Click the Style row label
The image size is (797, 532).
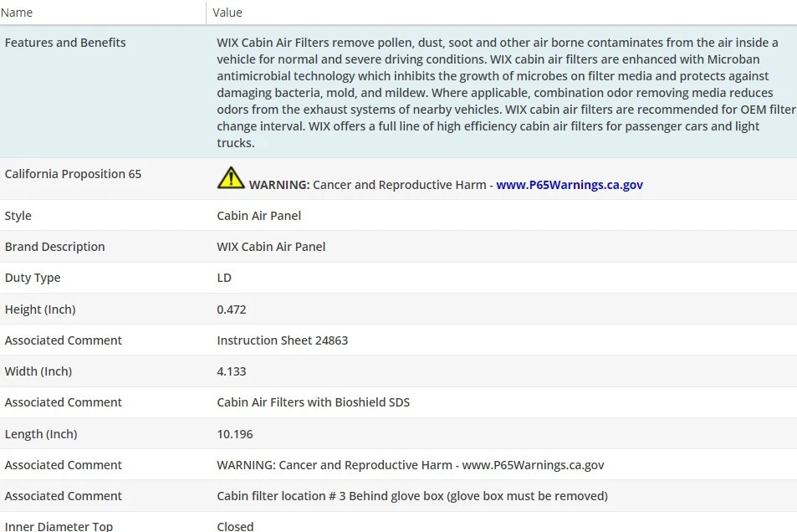tap(18, 216)
